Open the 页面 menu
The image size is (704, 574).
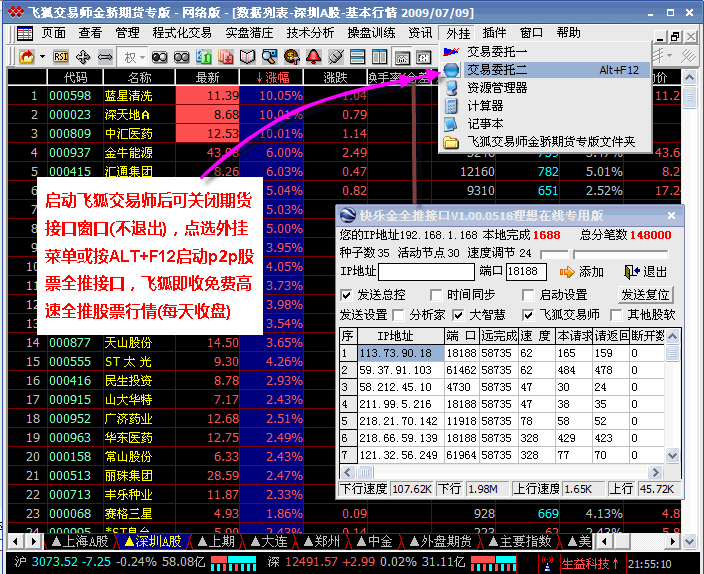click(53, 33)
